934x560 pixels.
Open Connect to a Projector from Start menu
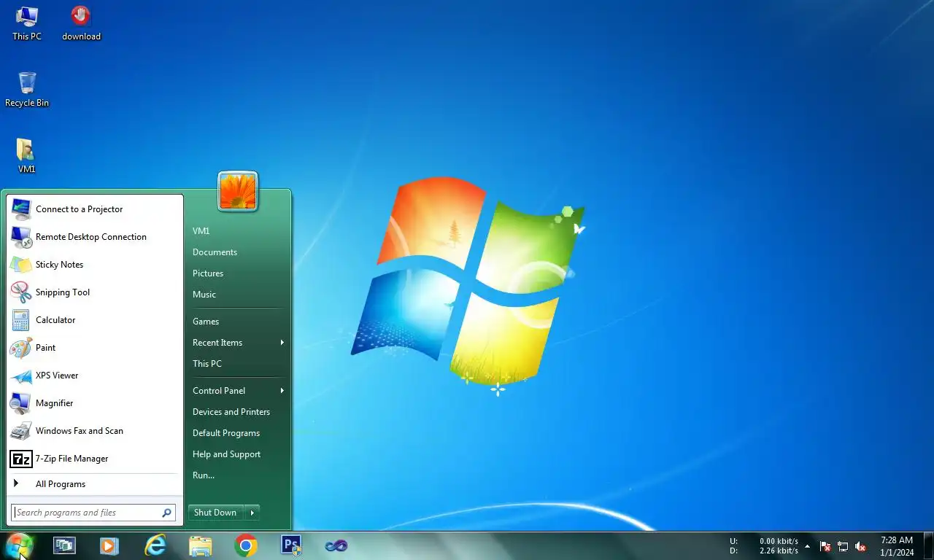[x=94, y=209]
